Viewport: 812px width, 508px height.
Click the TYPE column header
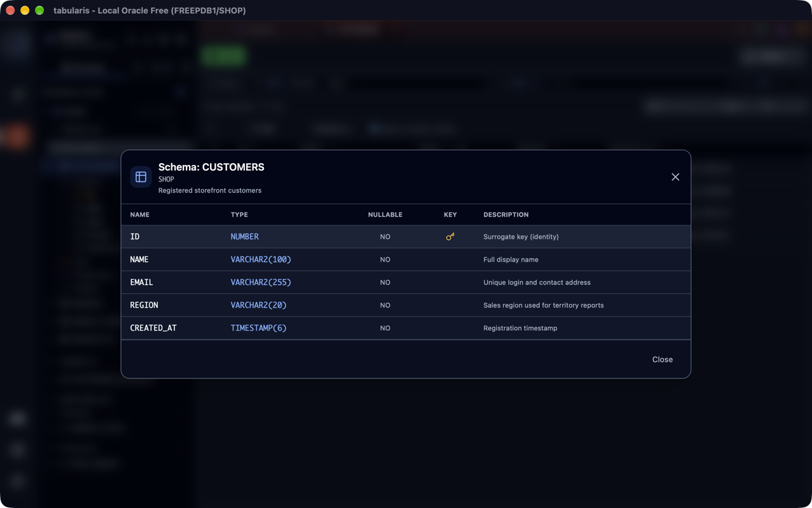239,215
